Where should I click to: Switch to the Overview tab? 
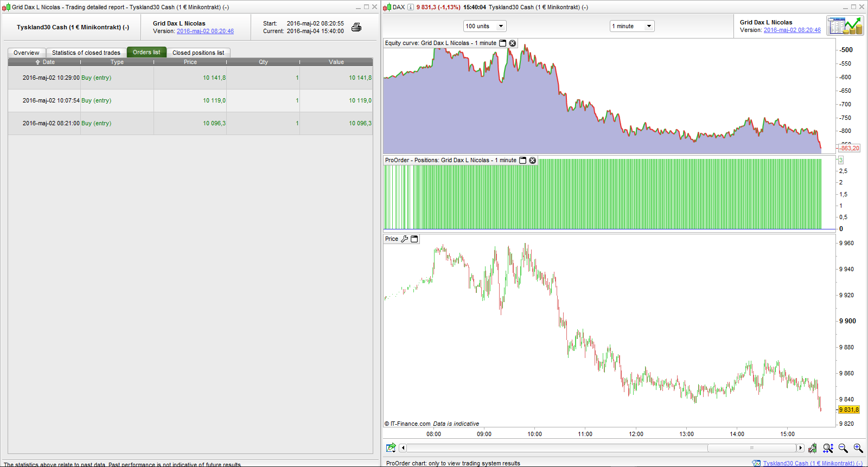point(27,53)
